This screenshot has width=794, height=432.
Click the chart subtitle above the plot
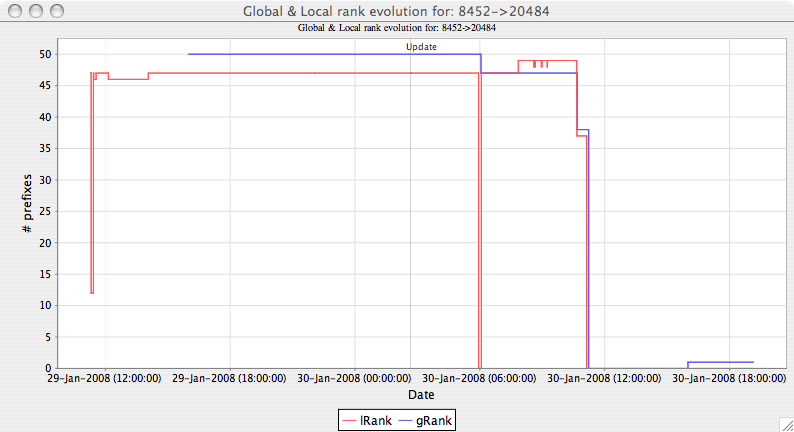pos(397,28)
